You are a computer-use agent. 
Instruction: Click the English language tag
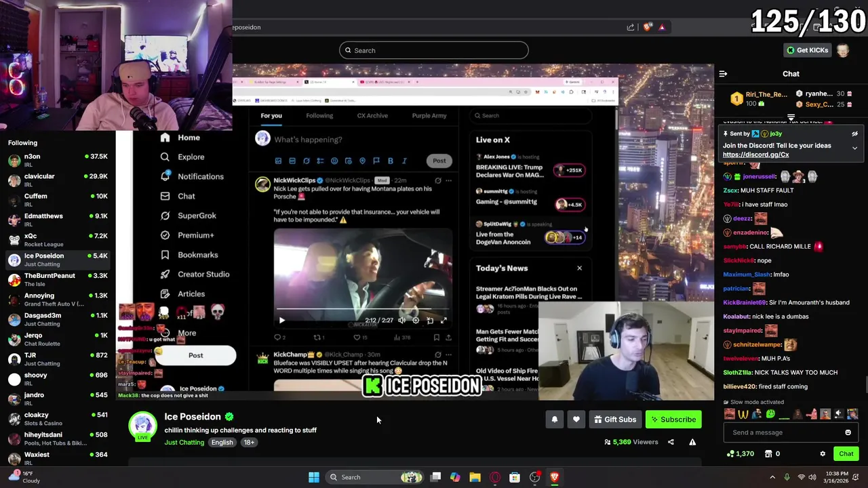pyautogui.click(x=222, y=443)
